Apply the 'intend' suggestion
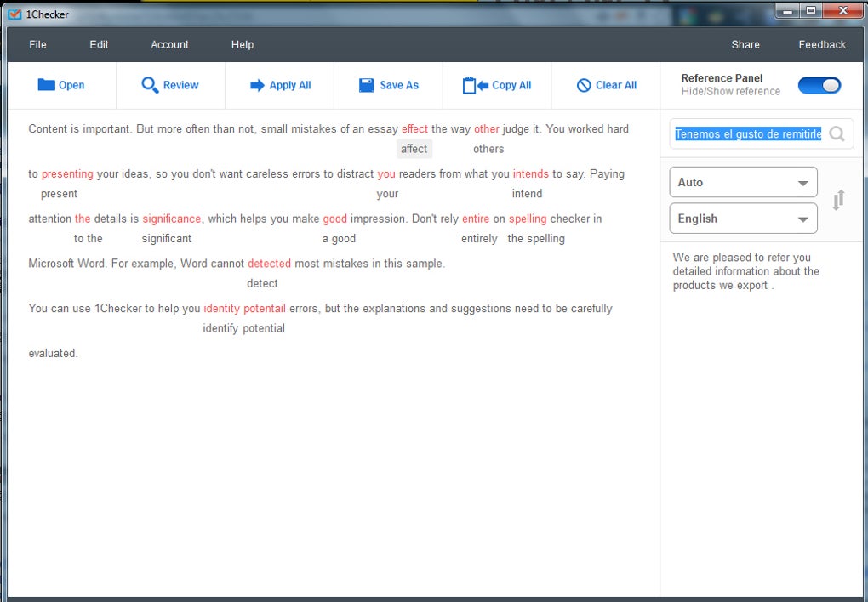This screenshot has width=868, height=602. (x=527, y=194)
